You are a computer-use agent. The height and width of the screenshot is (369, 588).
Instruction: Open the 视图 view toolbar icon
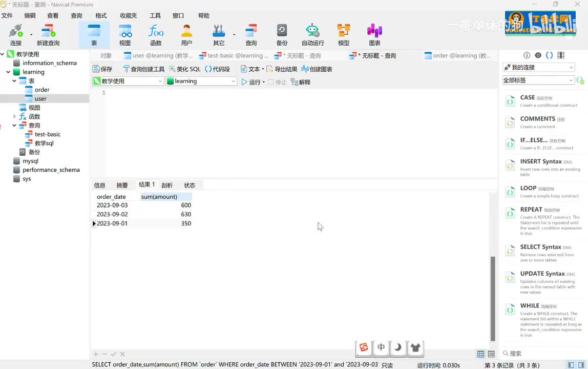point(125,34)
